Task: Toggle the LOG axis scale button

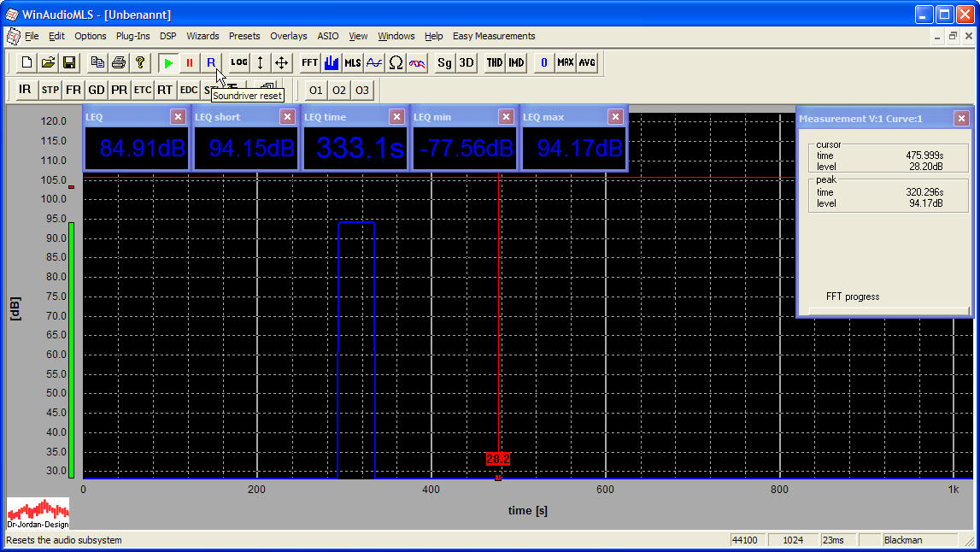Action: [x=238, y=62]
